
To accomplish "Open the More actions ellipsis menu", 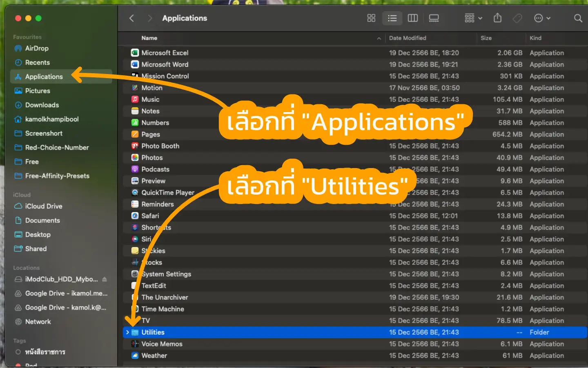I will 542,18.
